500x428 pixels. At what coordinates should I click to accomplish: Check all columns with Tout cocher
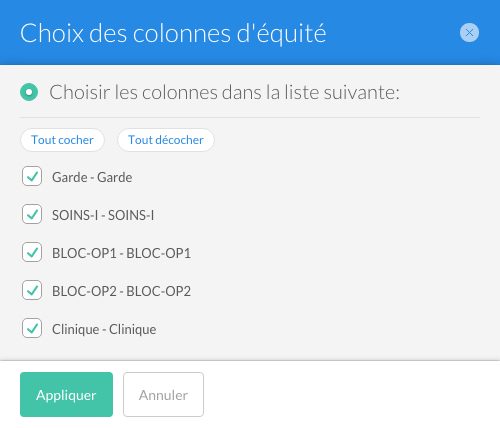pyautogui.click(x=62, y=140)
